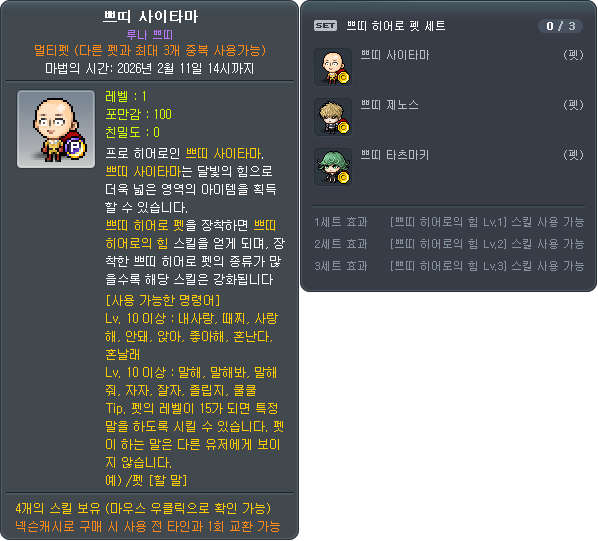Viewport: 598px width, 541px height.
Task: Click the 3세트 효과 skill line
Action: (x=449, y=266)
